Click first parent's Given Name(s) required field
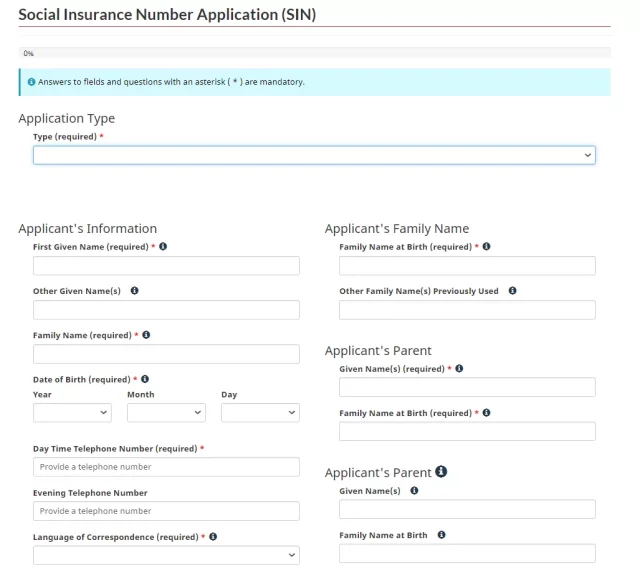Screen dimensions: 640x578 (467, 387)
